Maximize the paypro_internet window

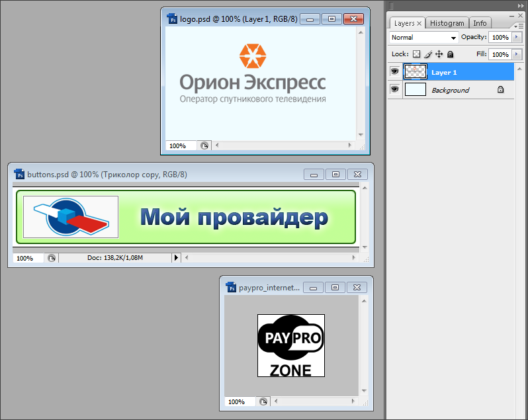click(335, 288)
